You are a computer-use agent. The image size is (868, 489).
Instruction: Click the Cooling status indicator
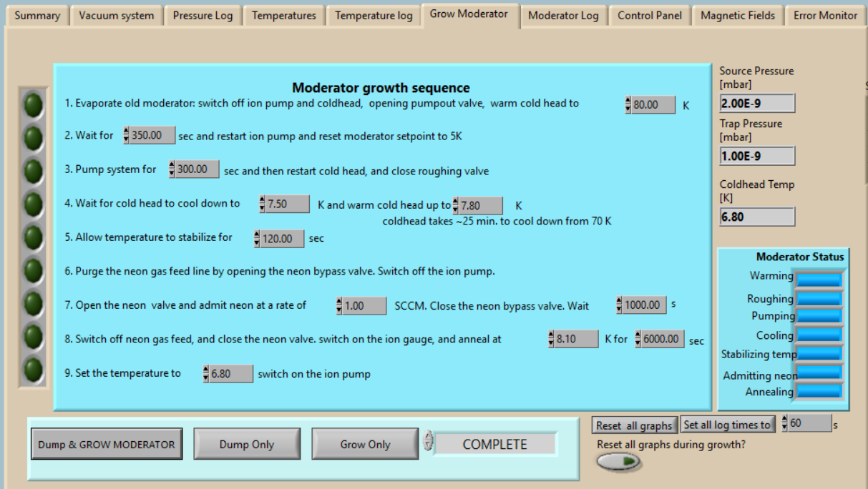[819, 335]
